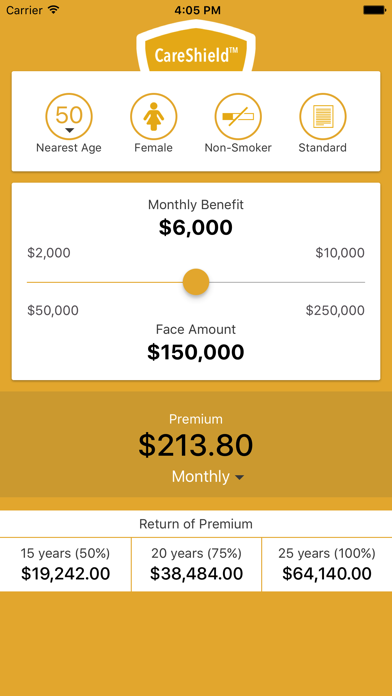Click the battery status bar icon

coord(374,10)
